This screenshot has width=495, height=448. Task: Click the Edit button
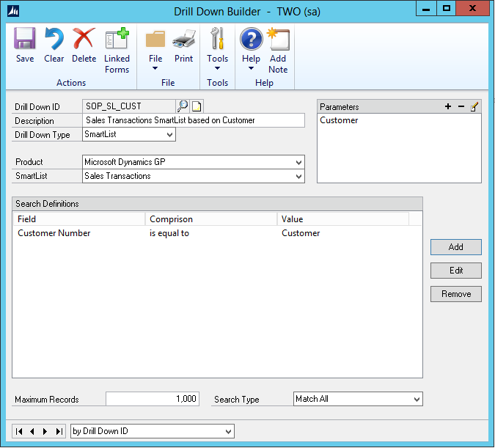(x=456, y=271)
